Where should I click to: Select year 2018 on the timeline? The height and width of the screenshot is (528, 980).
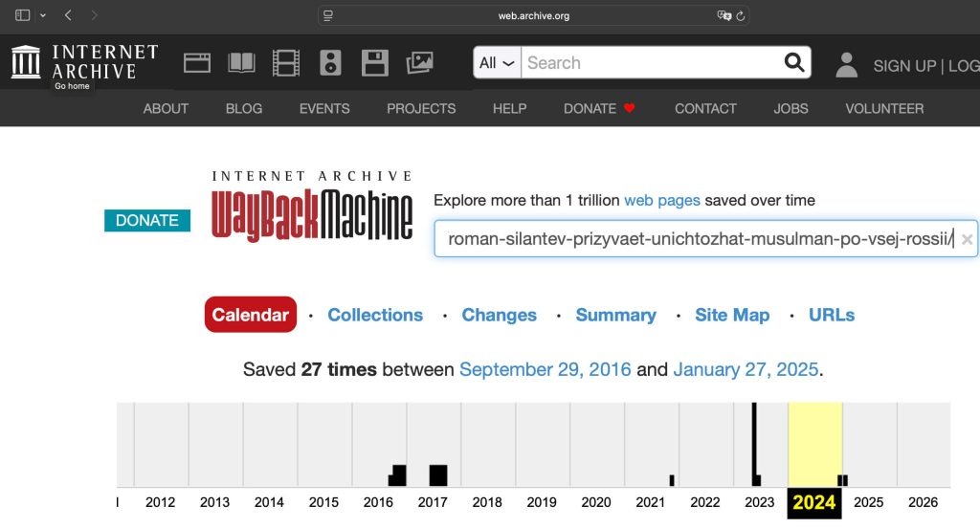point(487,502)
